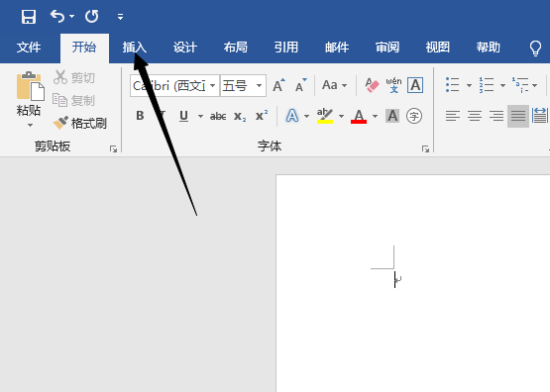Switch to the 设计 tab
This screenshot has width=550, height=392.
click(x=185, y=47)
